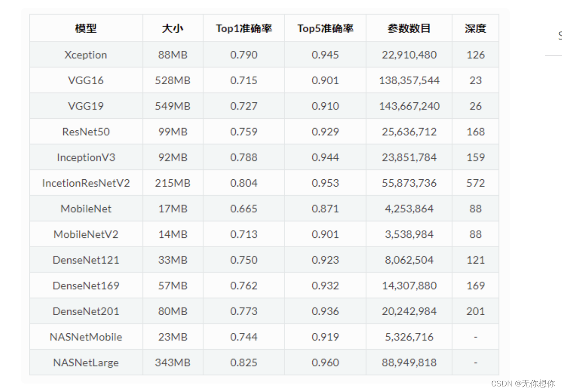Select the DenseNet201 model name cell
The image size is (562, 392).
tap(86, 311)
